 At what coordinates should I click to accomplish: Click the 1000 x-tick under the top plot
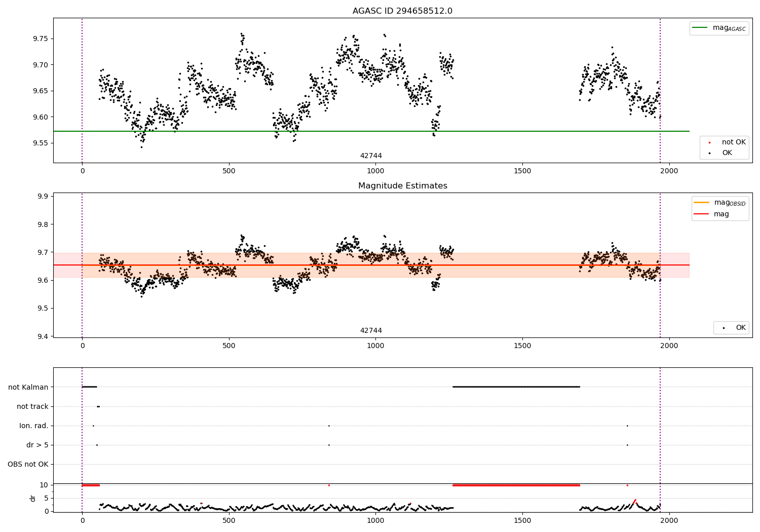375,171
